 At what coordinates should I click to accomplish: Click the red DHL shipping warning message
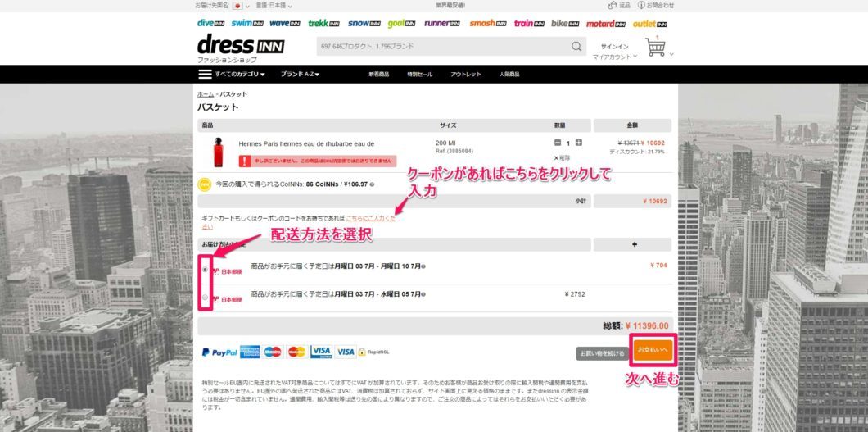(317, 161)
